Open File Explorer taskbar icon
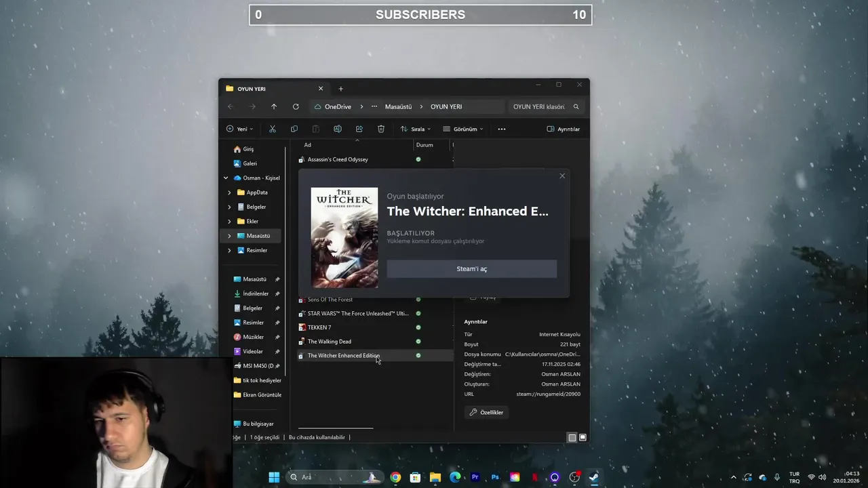The height and width of the screenshot is (488, 868). pyautogui.click(x=435, y=477)
